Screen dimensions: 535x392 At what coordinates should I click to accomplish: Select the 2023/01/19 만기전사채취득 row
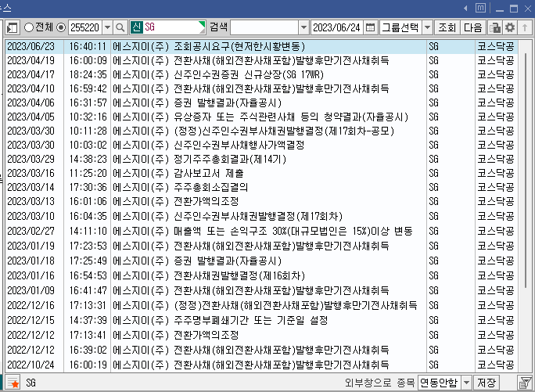(261, 246)
